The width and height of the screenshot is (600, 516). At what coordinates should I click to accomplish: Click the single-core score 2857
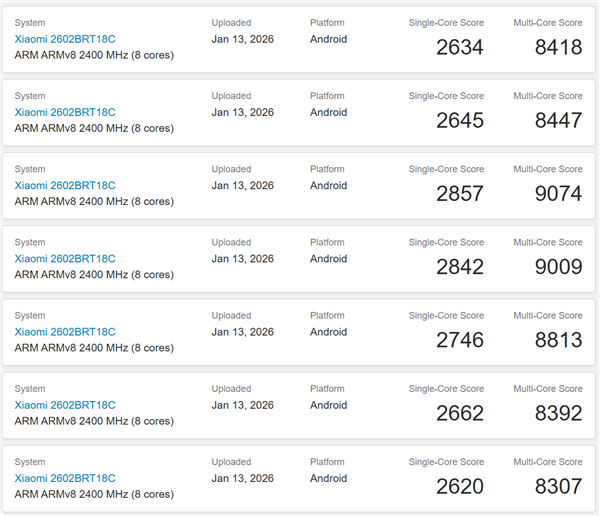pos(460,193)
